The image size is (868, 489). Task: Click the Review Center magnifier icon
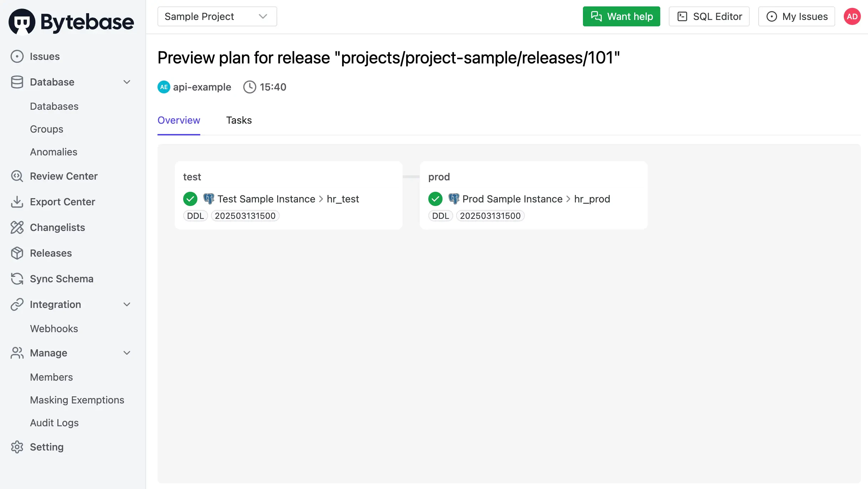pos(17,176)
